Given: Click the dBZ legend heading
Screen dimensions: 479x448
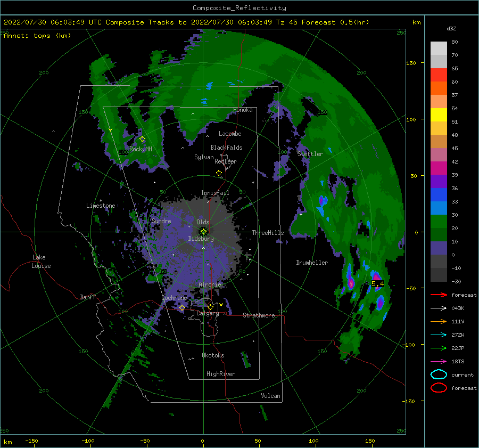Looking at the screenshot, I should (451, 28).
